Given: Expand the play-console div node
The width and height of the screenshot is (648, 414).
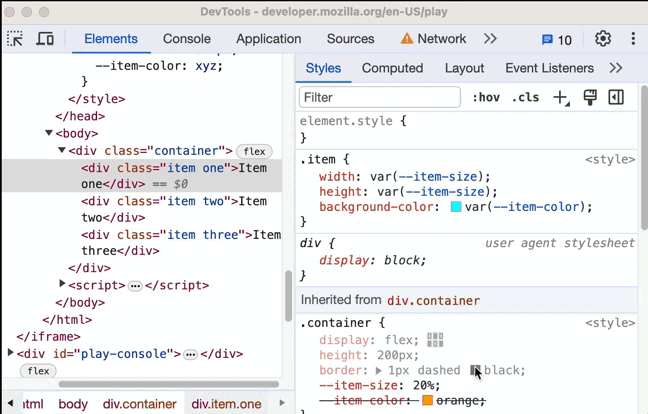Looking at the screenshot, I should pyautogui.click(x=11, y=352).
